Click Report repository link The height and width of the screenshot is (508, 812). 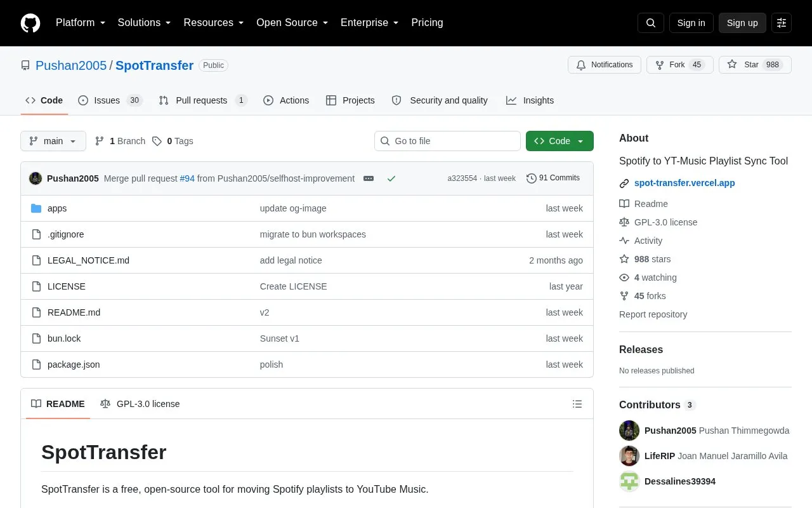point(653,314)
